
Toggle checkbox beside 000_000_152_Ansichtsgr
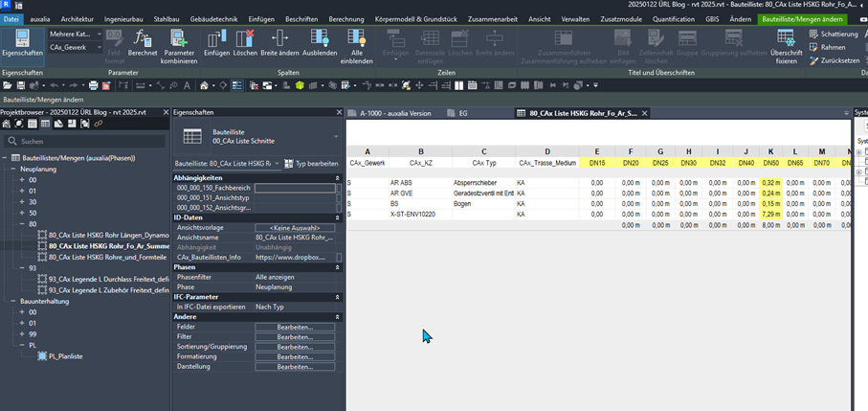coord(339,208)
